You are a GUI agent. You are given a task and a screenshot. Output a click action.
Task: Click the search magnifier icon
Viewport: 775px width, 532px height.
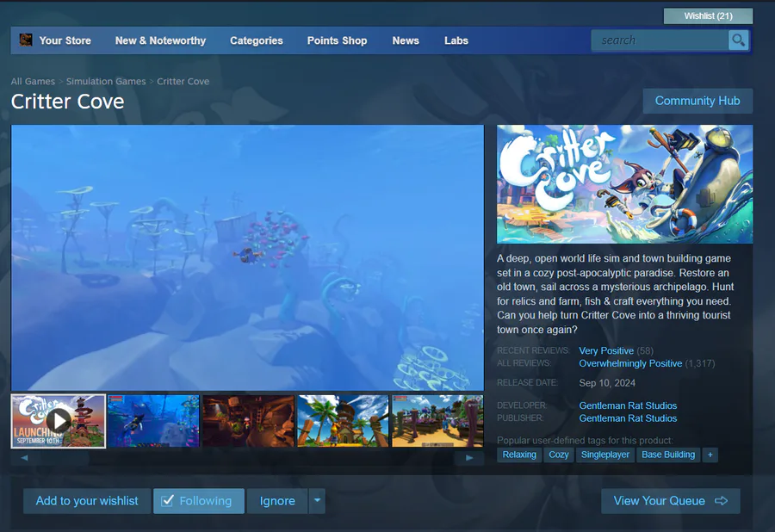[739, 40]
